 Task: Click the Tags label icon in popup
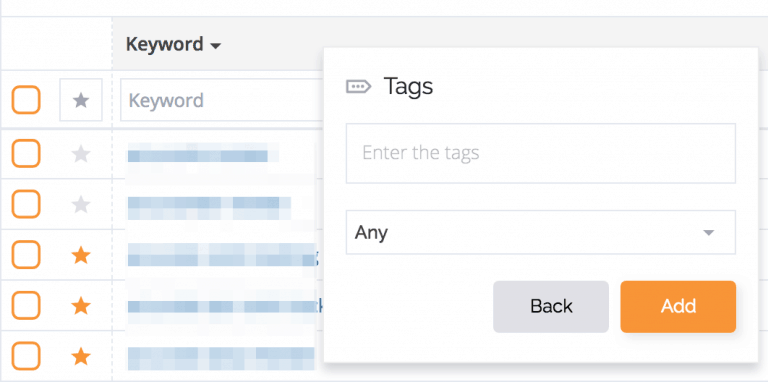pos(359,87)
